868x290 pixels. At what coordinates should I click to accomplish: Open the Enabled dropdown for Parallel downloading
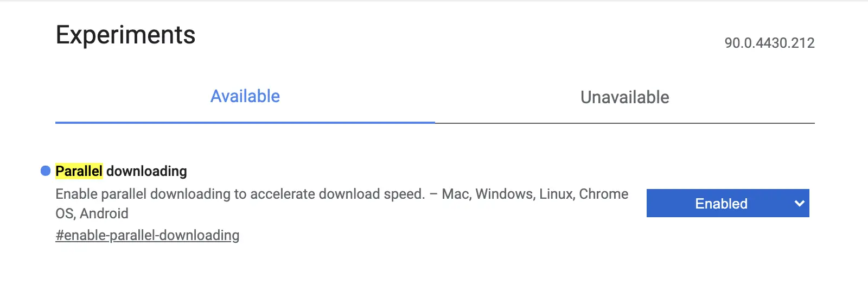[727, 204]
